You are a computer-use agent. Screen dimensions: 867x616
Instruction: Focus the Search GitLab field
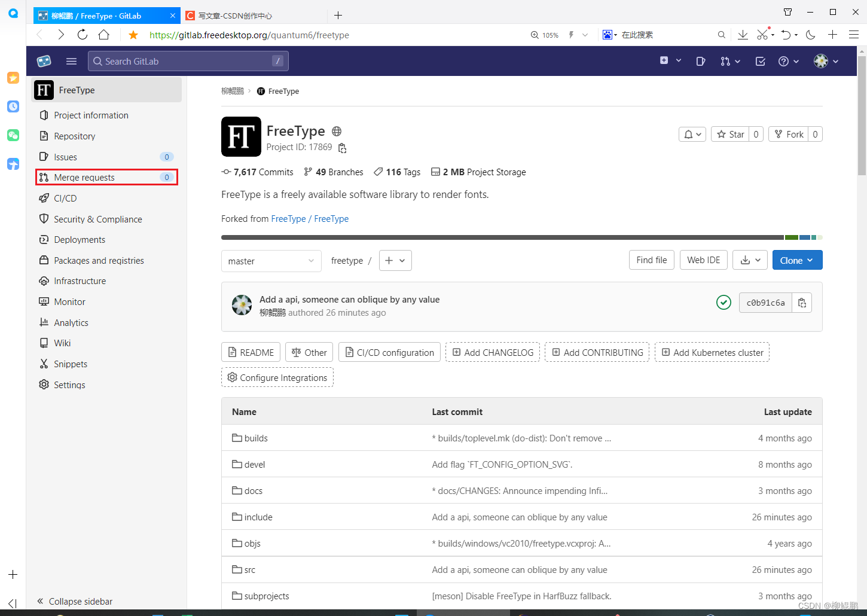point(188,61)
